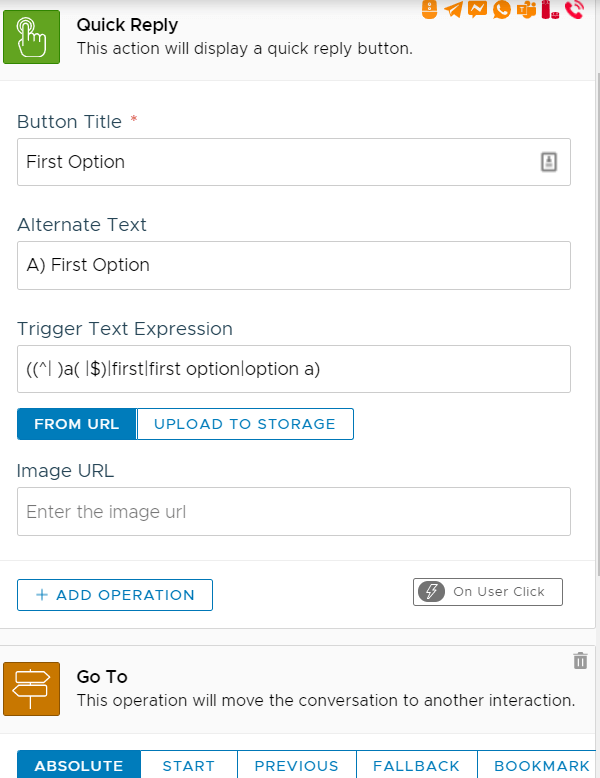Viewport: 600px width, 778px height.
Task: Open the PREVIOUS tab
Action: [296, 765]
